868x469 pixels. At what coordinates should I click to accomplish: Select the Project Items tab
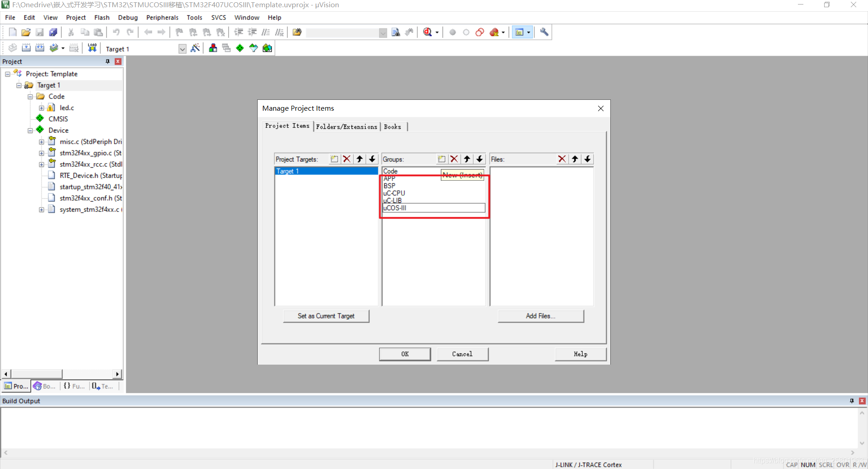287,126
